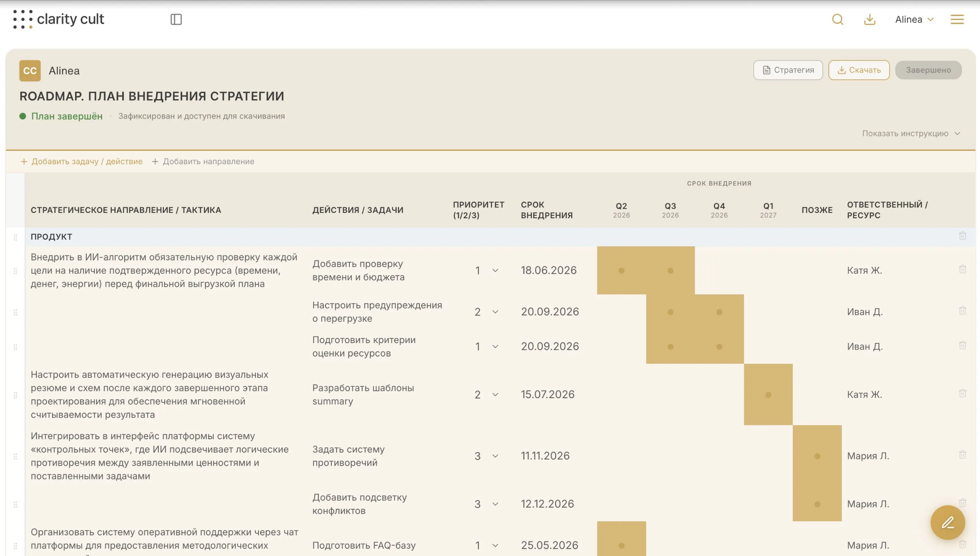Delete the row Разработать шаблоны summary
Image resolution: width=980 pixels, height=556 pixels.
(x=962, y=393)
